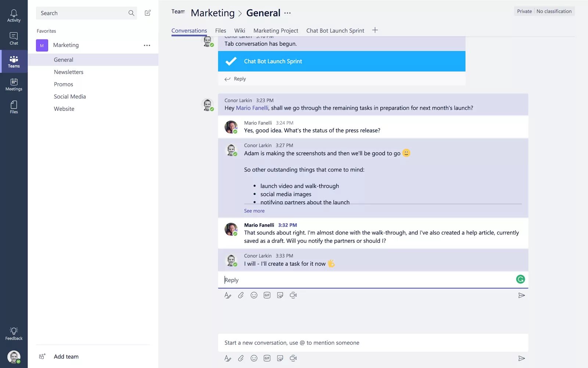
Task: Open the Wiki tab
Action: coord(240,31)
